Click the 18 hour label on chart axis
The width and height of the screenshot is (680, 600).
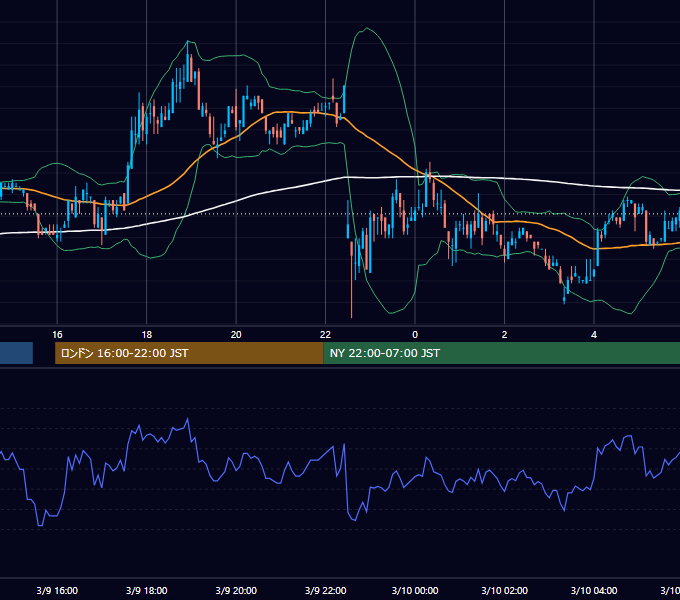click(147, 335)
